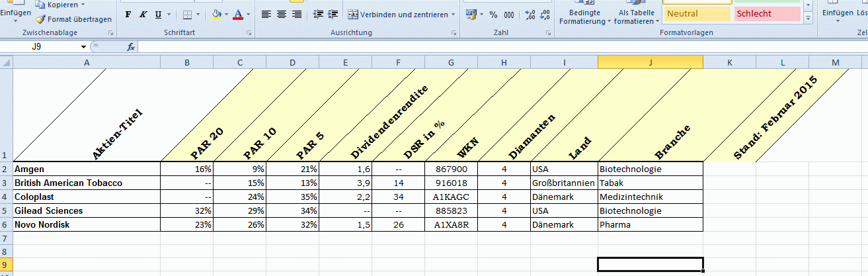
Task: Apply the Schlecht cell style
Action: coord(767,13)
